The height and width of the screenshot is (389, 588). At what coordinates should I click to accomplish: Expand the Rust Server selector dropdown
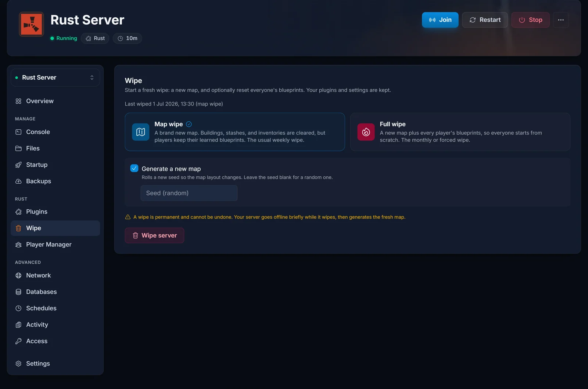[55, 78]
